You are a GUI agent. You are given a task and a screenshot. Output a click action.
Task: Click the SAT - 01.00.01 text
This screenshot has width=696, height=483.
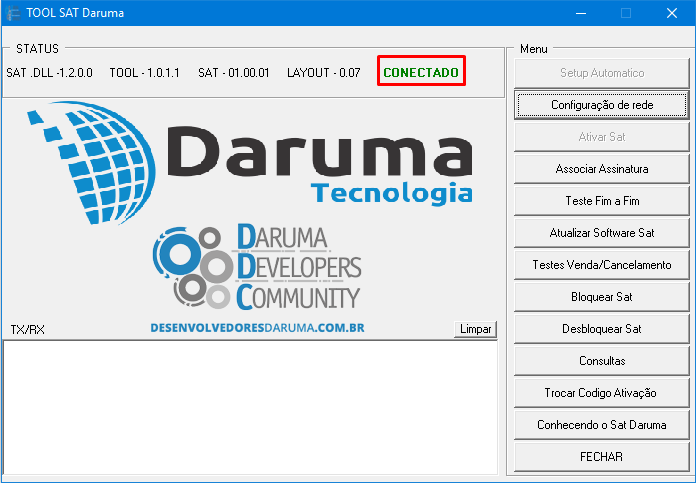pyautogui.click(x=233, y=73)
